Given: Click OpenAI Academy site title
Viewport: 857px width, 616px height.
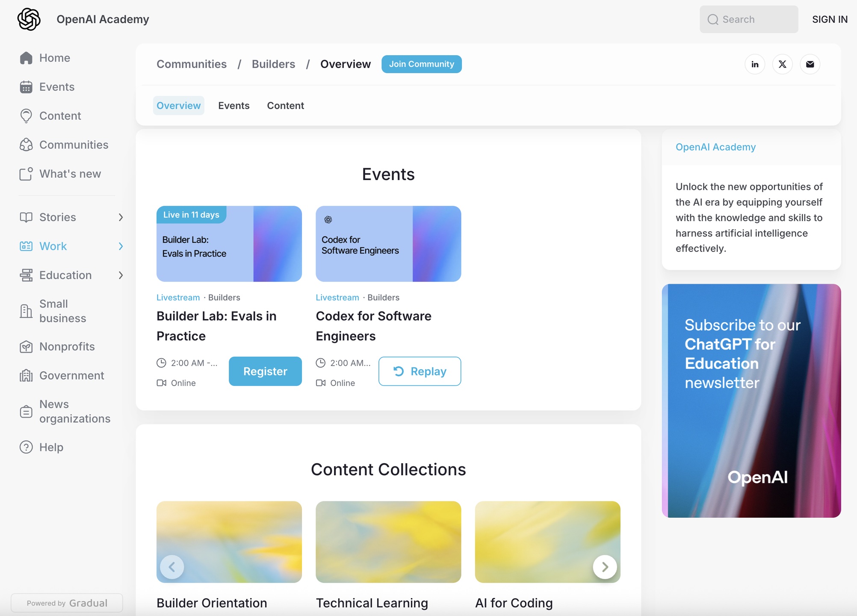Looking at the screenshot, I should (x=103, y=19).
